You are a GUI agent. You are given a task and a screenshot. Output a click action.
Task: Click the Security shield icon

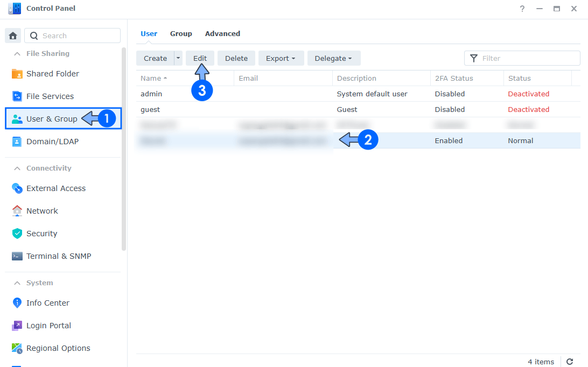click(17, 234)
